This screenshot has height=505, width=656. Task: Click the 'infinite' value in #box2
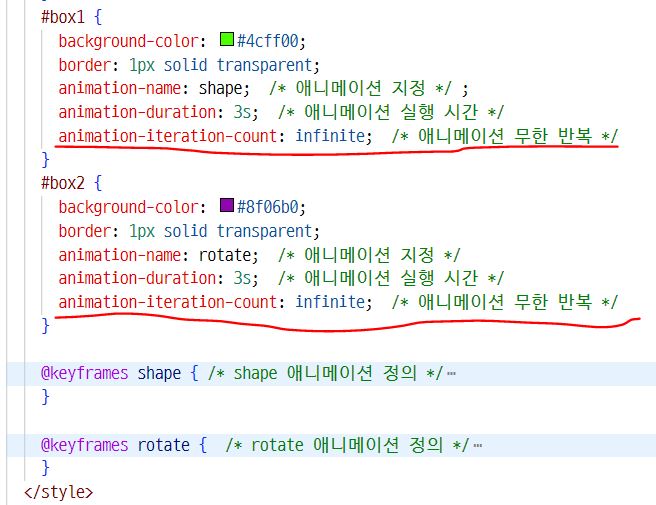click(x=331, y=302)
